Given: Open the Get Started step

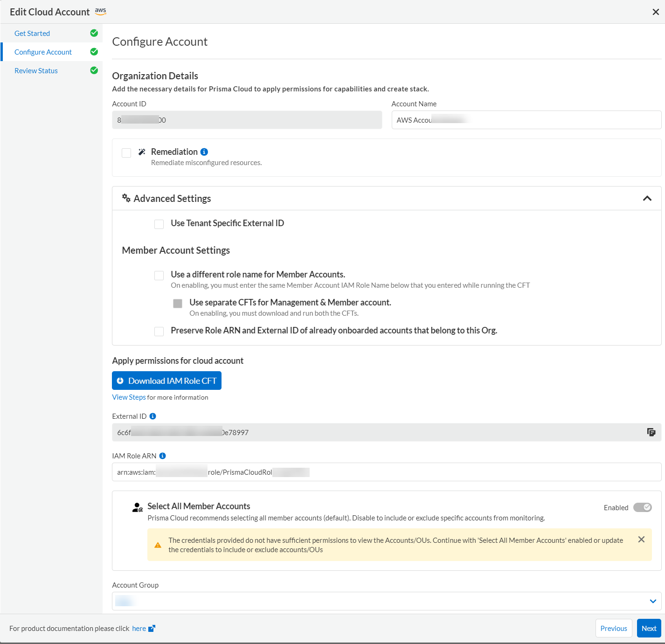Looking at the screenshot, I should [x=32, y=33].
